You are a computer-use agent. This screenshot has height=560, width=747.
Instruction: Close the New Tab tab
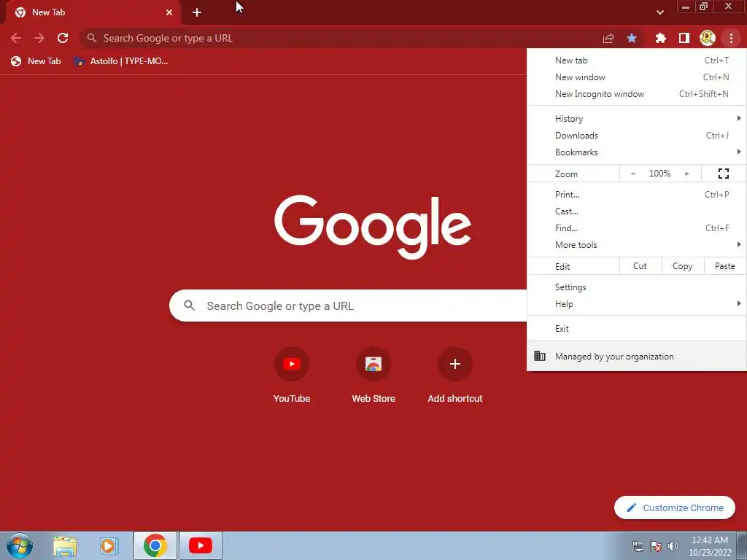pos(169,12)
